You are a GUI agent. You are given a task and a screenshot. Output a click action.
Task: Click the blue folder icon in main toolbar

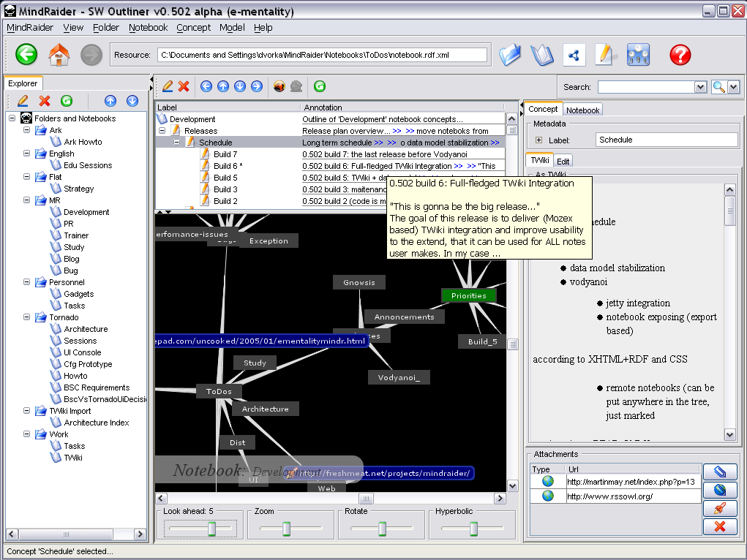[x=509, y=55]
